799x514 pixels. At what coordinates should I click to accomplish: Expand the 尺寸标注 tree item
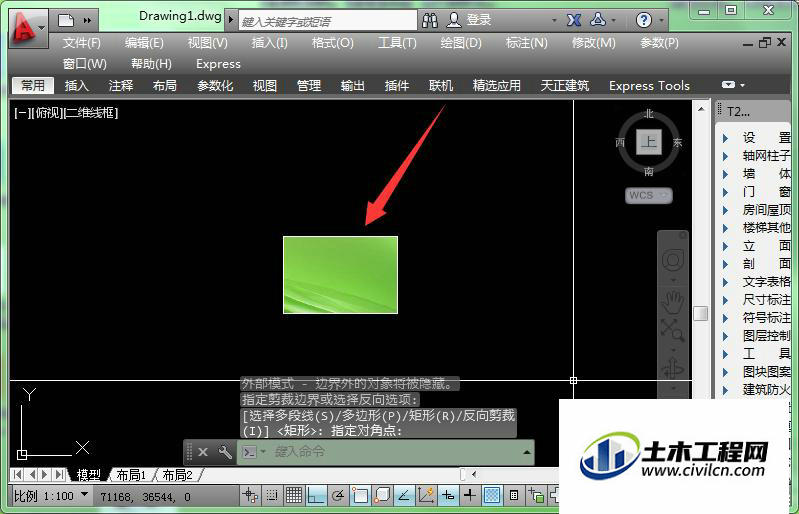tap(726, 300)
